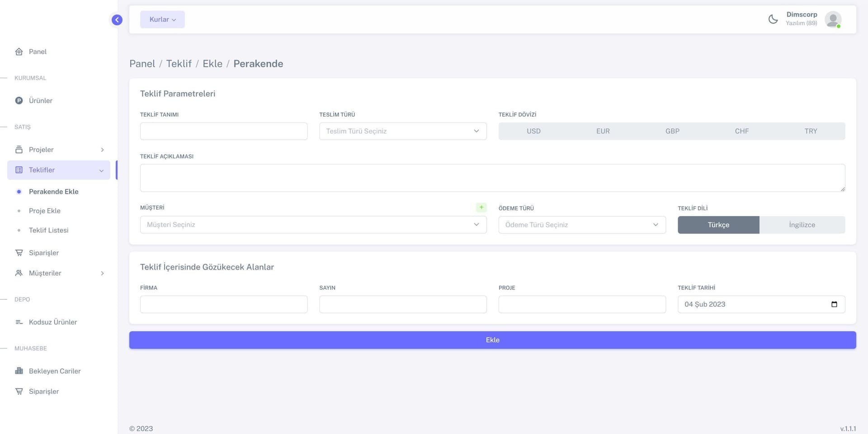Open Teklif Listesi in the sidebar
Image resolution: width=868 pixels, height=434 pixels.
(48, 230)
